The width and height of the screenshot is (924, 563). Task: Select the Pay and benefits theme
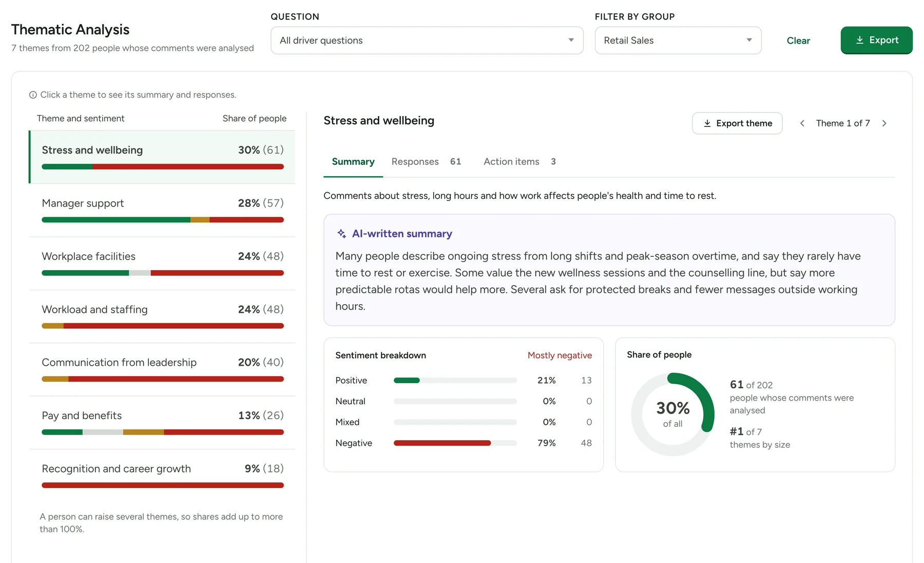tap(162, 423)
